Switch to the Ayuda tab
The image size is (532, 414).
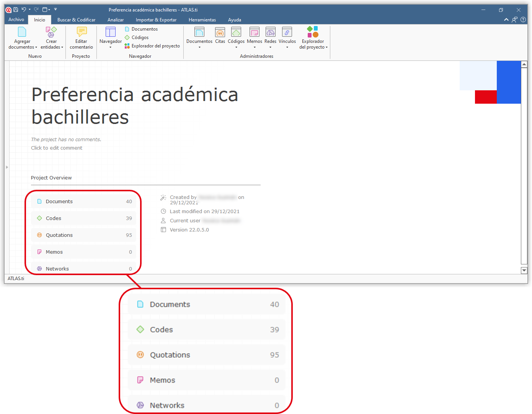click(x=235, y=20)
